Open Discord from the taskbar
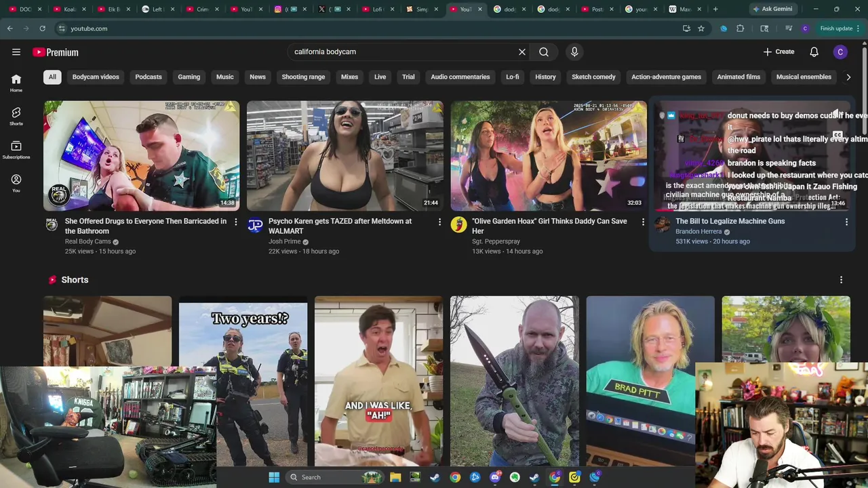The image size is (868, 488). pyautogui.click(x=495, y=477)
